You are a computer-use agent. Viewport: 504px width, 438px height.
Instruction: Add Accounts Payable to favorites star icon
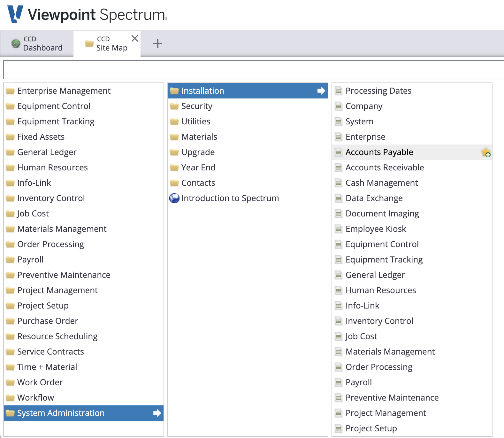[x=486, y=152]
